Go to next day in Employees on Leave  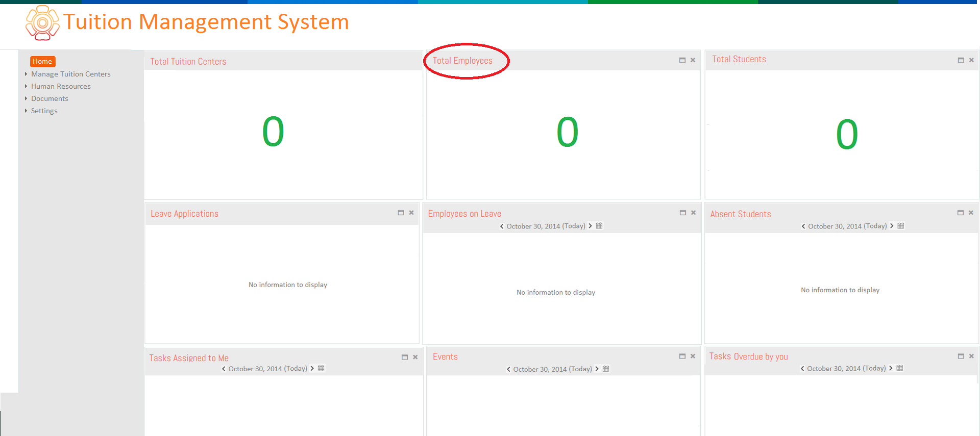click(590, 226)
